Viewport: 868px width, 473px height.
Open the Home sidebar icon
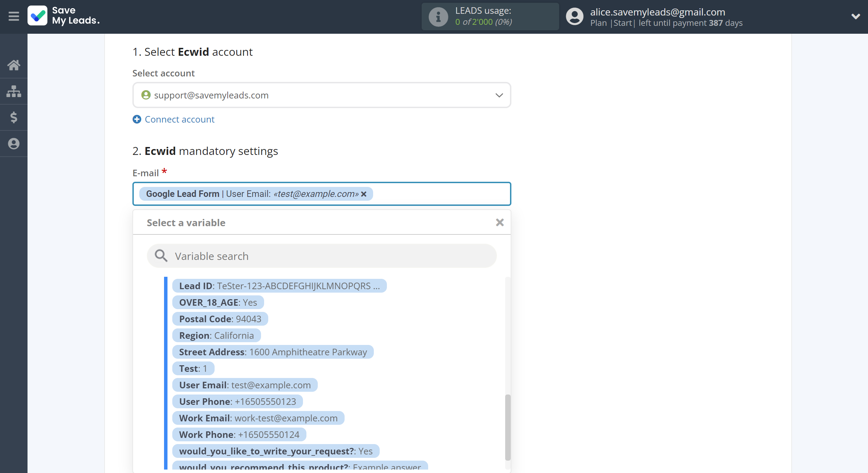[14, 65]
